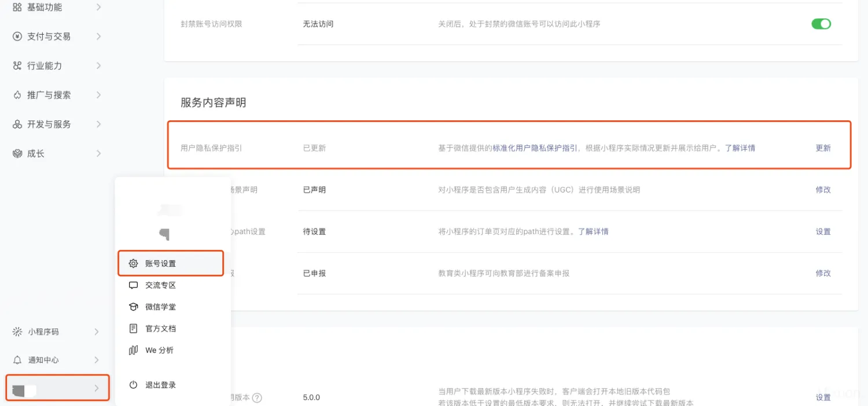The image size is (868, 406).
Task: Click the 成长 sidebar icon
Action: point(17,153)
